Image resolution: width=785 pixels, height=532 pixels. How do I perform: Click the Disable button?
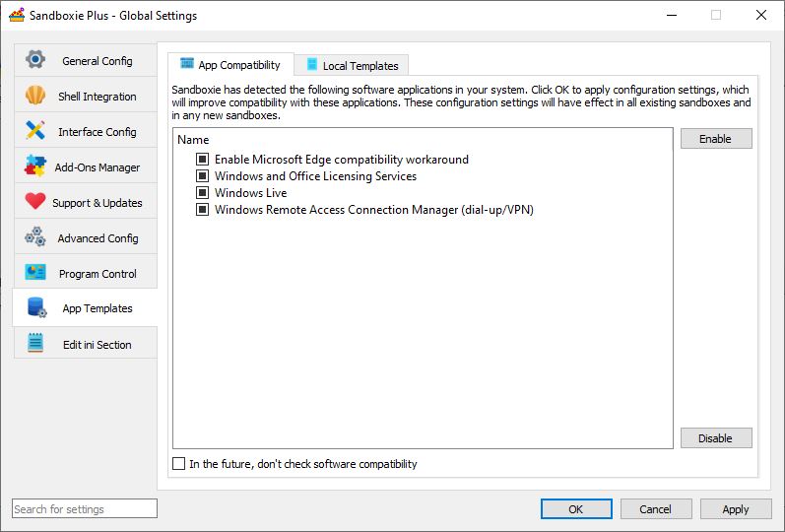716,438
